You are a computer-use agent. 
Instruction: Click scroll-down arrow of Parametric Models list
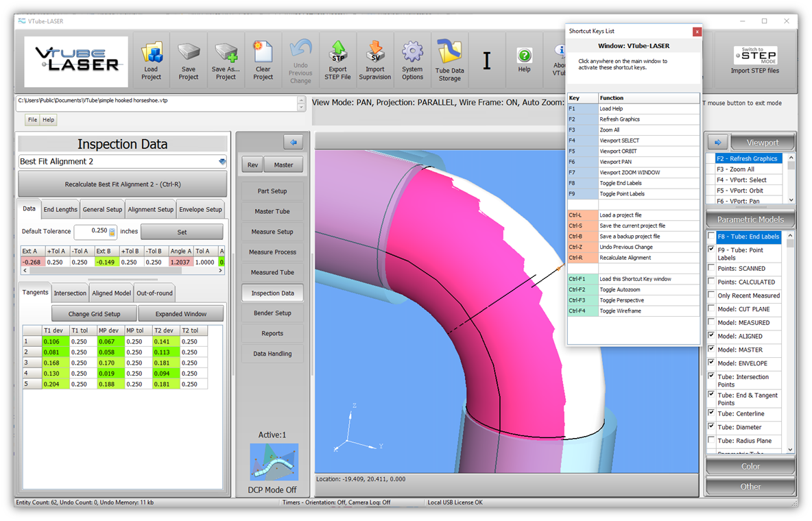790,450
